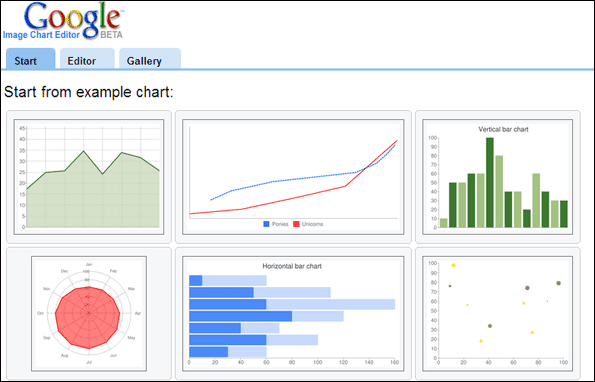Select the Horizontal bar chart example
595x382 pixels.
293,314
